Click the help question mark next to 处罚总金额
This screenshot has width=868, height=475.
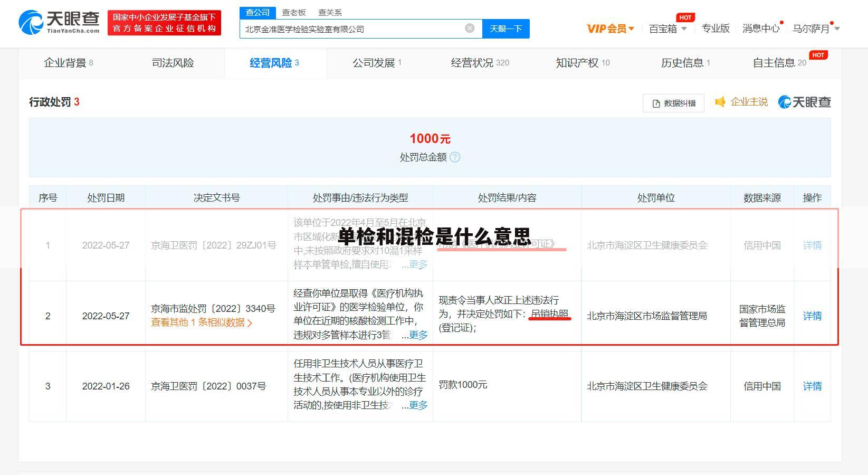pos(455,157)
